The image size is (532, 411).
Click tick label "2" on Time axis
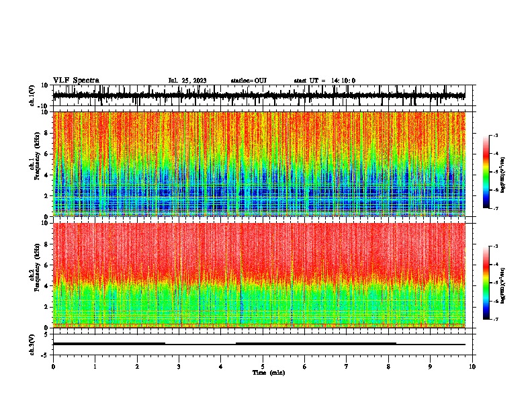[x=137, y=367]
